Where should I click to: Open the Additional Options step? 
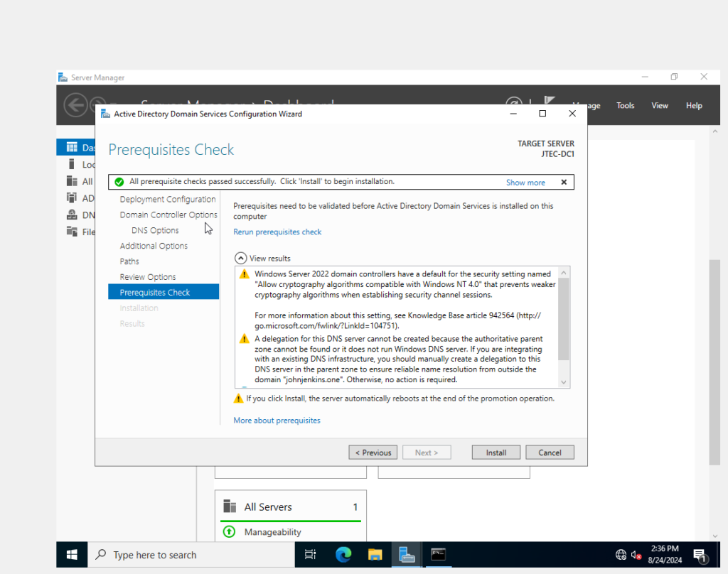(154, 246)
